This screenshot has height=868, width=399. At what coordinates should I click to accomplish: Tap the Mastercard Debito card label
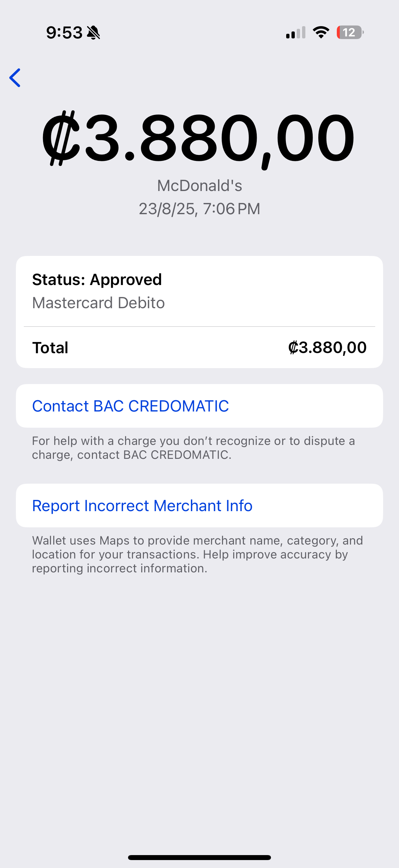[98, 303]
